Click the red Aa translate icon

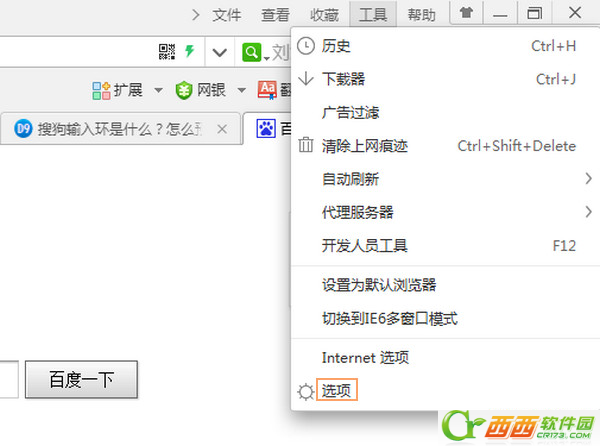(x=267, y=90)
